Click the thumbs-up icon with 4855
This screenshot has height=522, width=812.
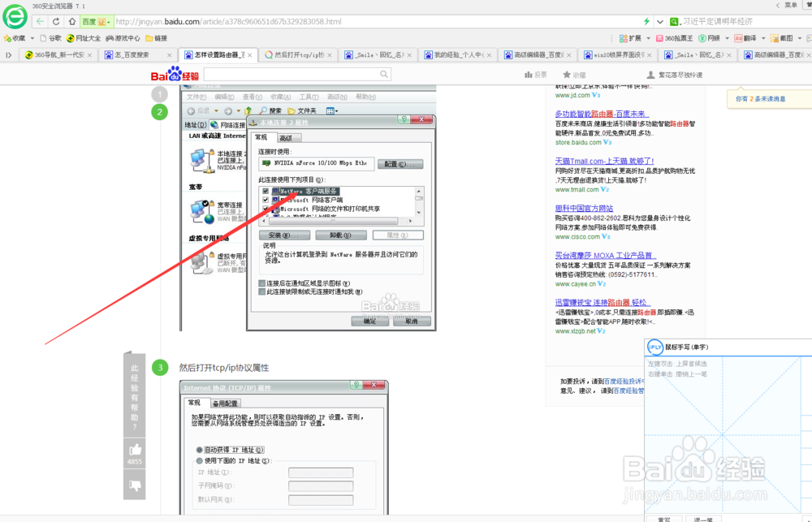click(135, 450)
